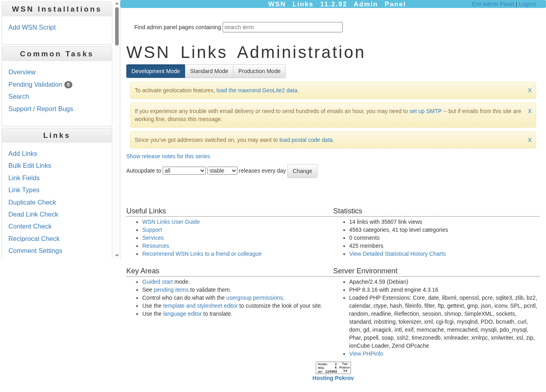Screen dimensions: 546x392
Task: Click '425 members' statistic
Action: [366, 246]
